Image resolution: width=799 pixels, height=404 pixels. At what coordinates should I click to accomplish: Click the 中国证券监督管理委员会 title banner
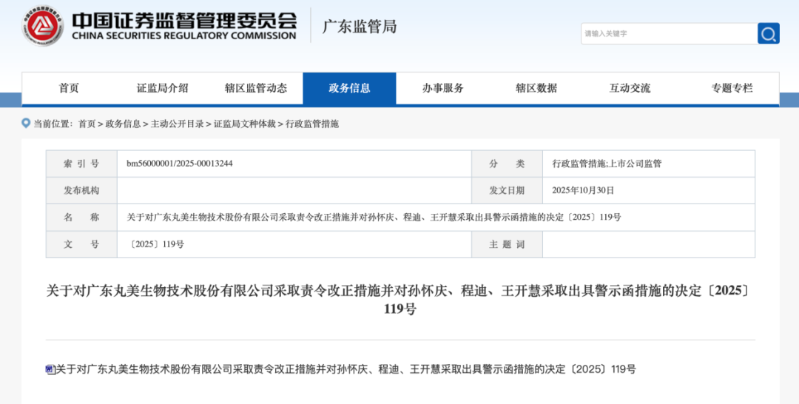click(184, 25)
